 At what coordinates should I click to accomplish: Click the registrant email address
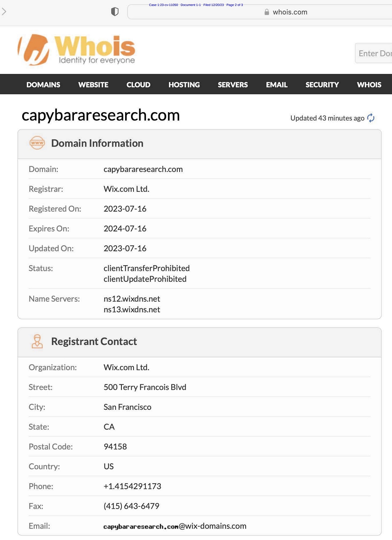tap(175, 526)
